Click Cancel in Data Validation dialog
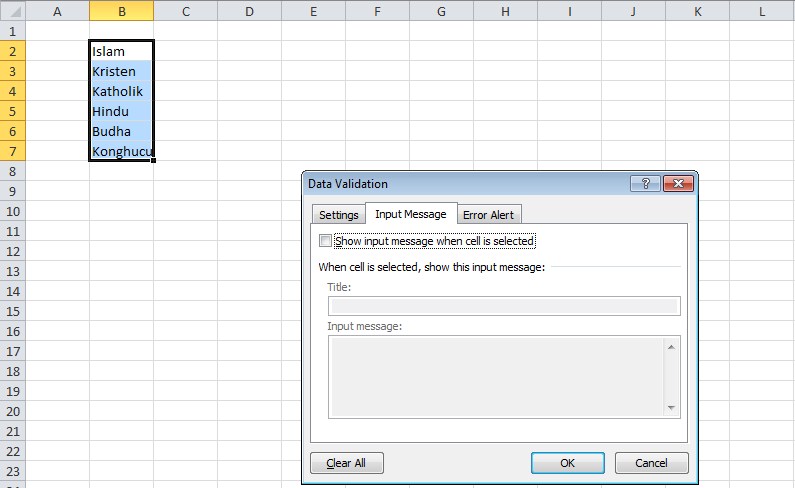Screen dimensions: 795x488 point(651,463)
